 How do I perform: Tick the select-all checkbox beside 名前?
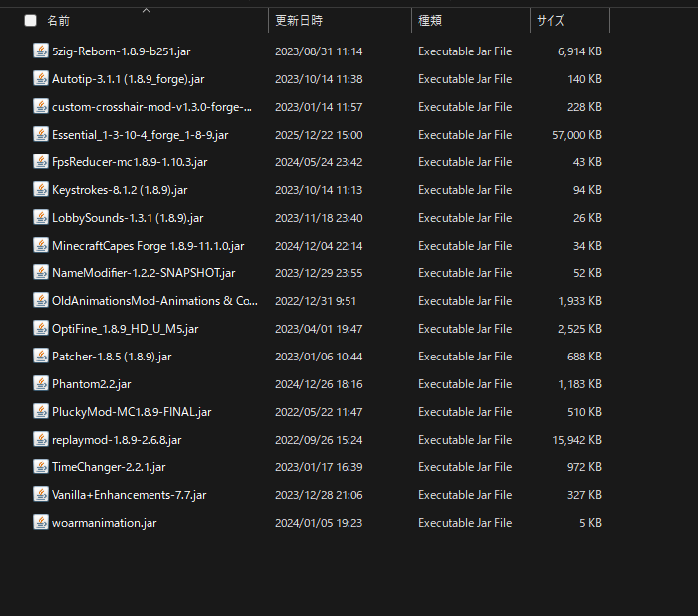coord(31,21)
